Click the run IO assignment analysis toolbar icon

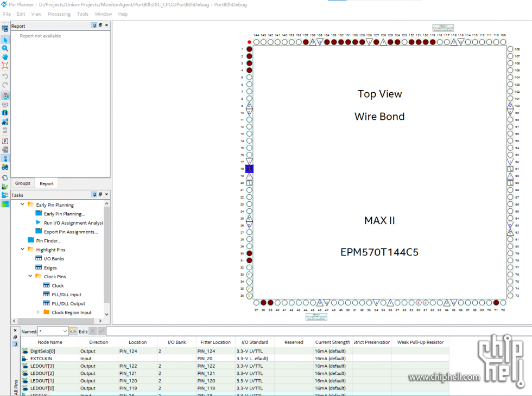[5, 195]
